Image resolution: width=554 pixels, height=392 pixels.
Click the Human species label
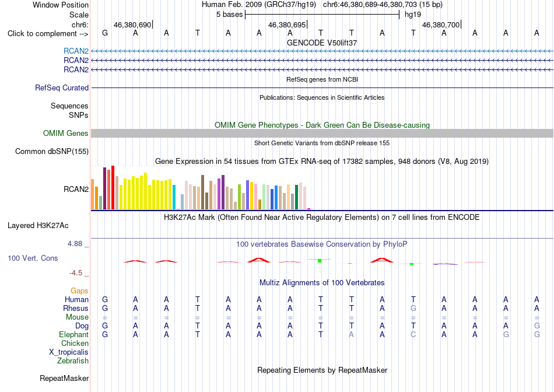click(x=76, y=299)
